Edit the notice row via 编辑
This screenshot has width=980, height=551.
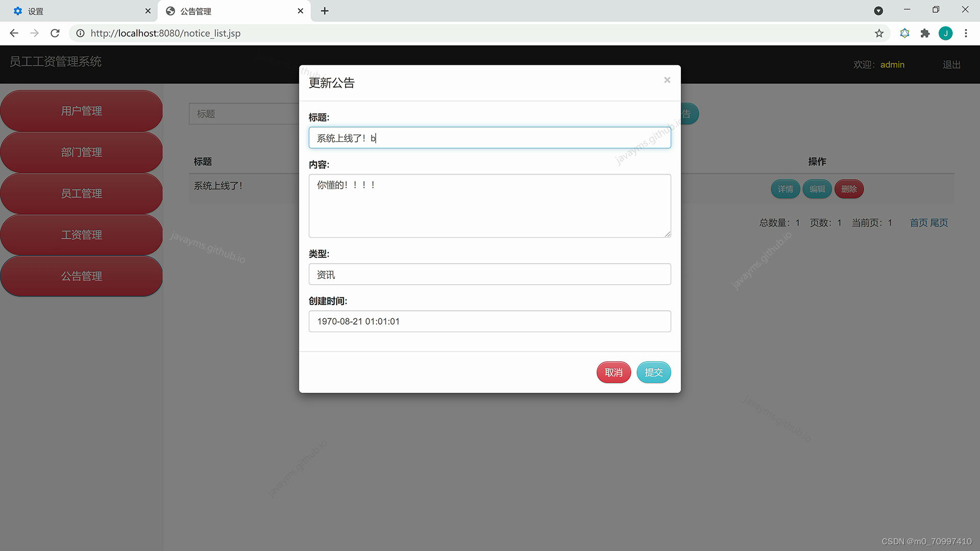(817, 189)
